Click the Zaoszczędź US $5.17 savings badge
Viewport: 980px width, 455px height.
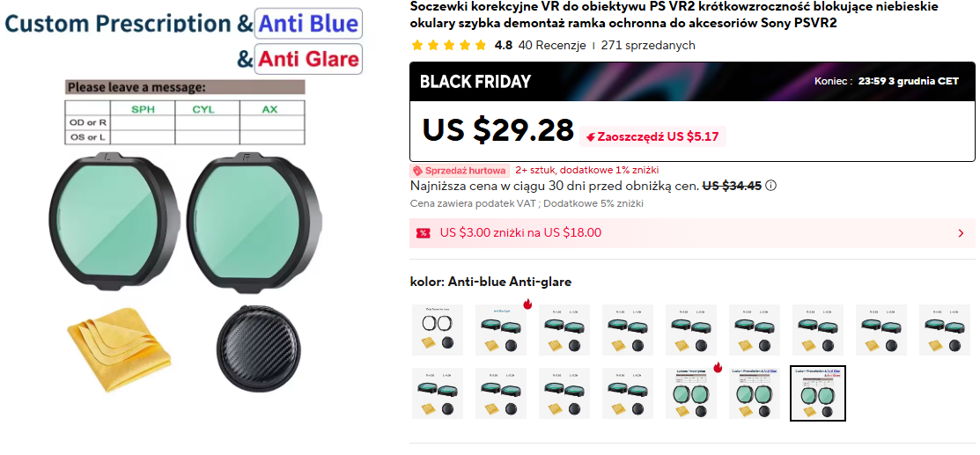pyautogui.click(x=653, y=137)
